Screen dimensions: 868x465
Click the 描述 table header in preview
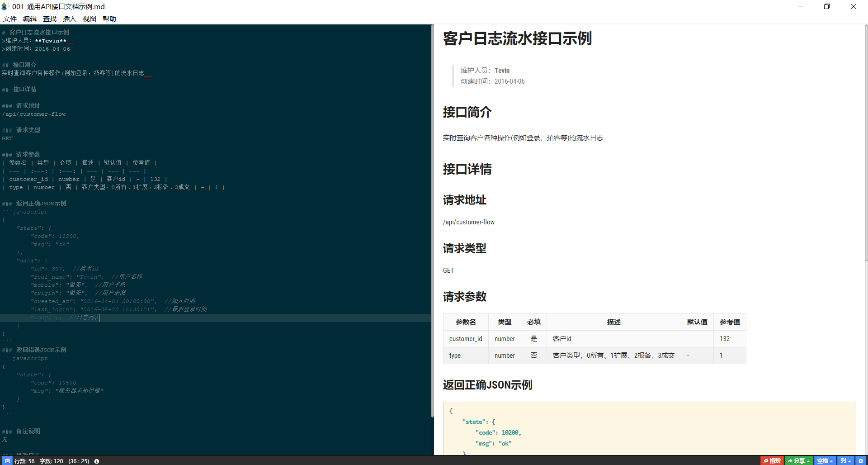(613, 322)
